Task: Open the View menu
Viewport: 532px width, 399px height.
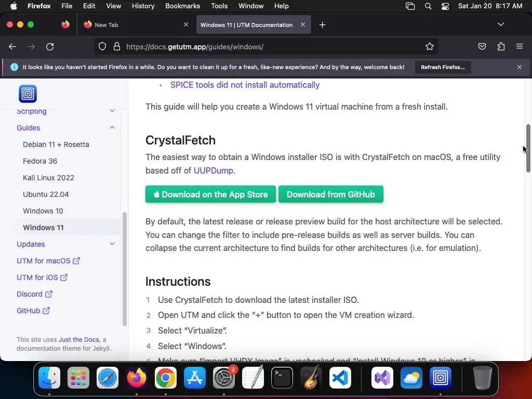Action: (x=113, y=6)
